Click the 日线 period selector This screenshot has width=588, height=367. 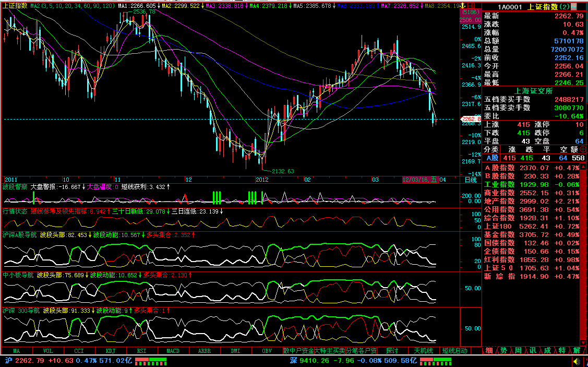[x=471, y=180]
